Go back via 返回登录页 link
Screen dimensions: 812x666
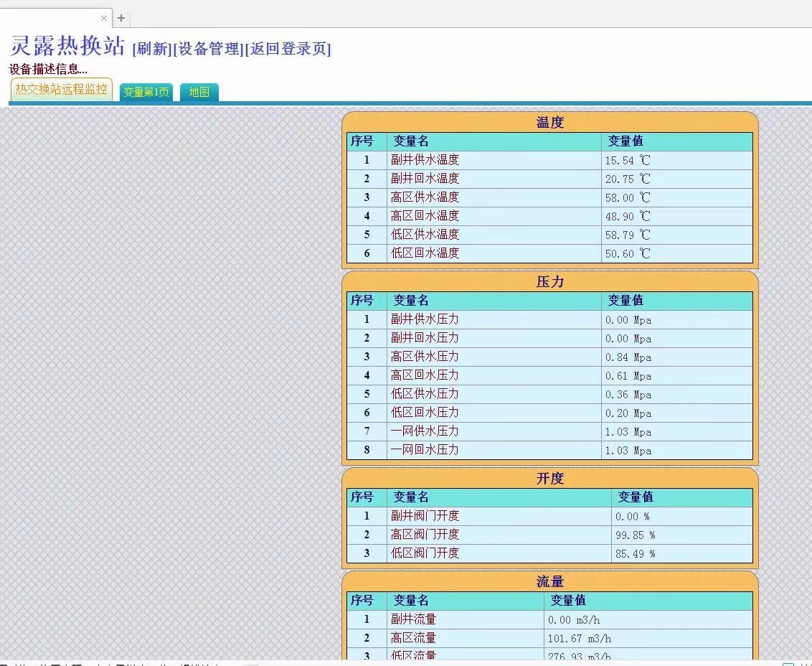click(x=288, y=49)
